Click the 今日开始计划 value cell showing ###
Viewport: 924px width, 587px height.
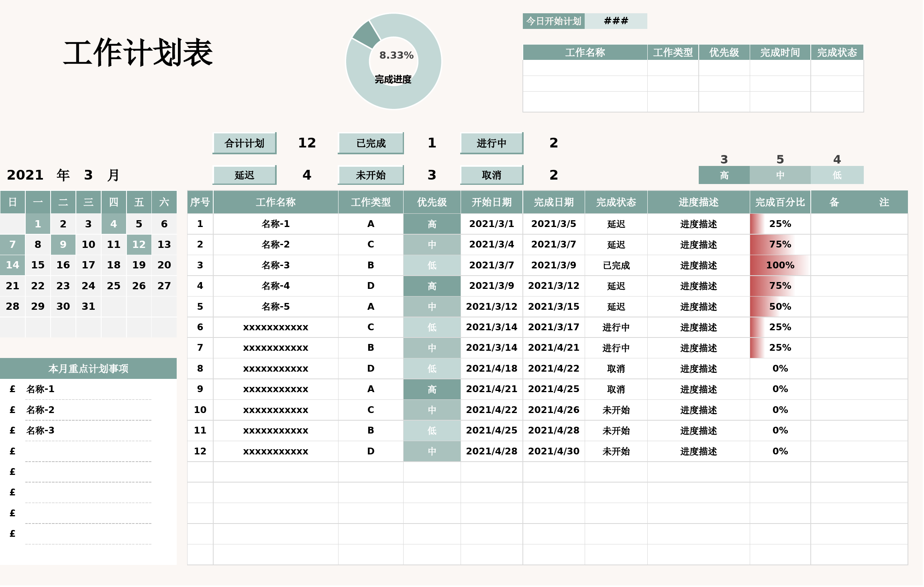tap(616, 21)
